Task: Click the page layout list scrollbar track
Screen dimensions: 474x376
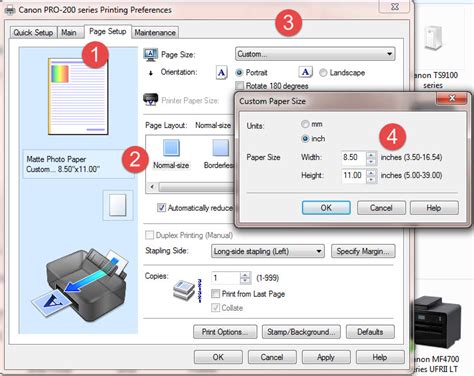Action: pyautogui.click(x=197, y=187)
